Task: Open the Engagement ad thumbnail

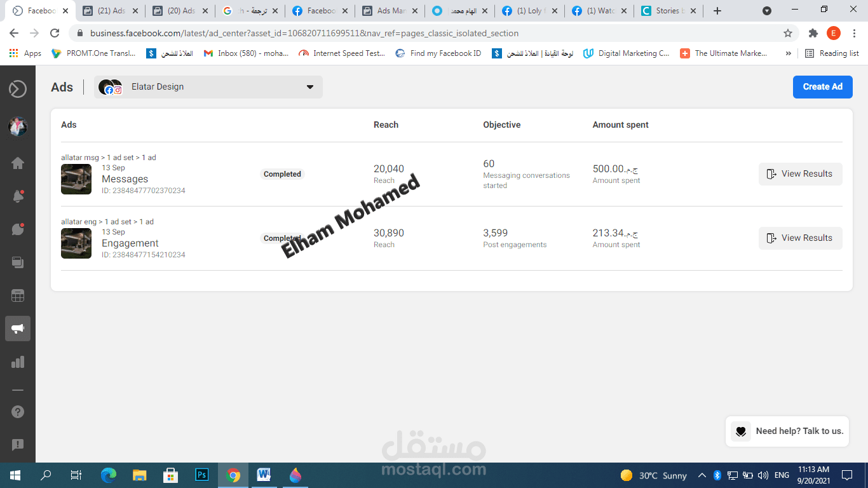Action: pyautogui.click(x=76, y=243)
